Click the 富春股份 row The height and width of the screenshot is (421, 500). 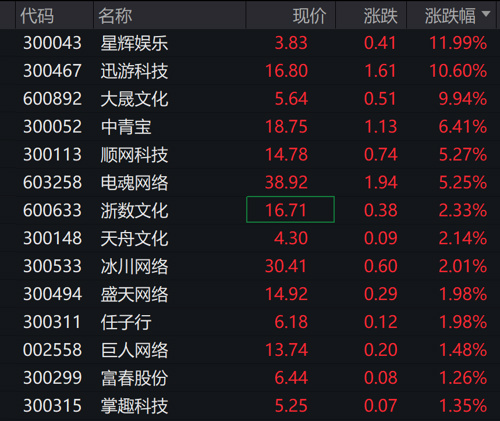(x=250, y=378)
